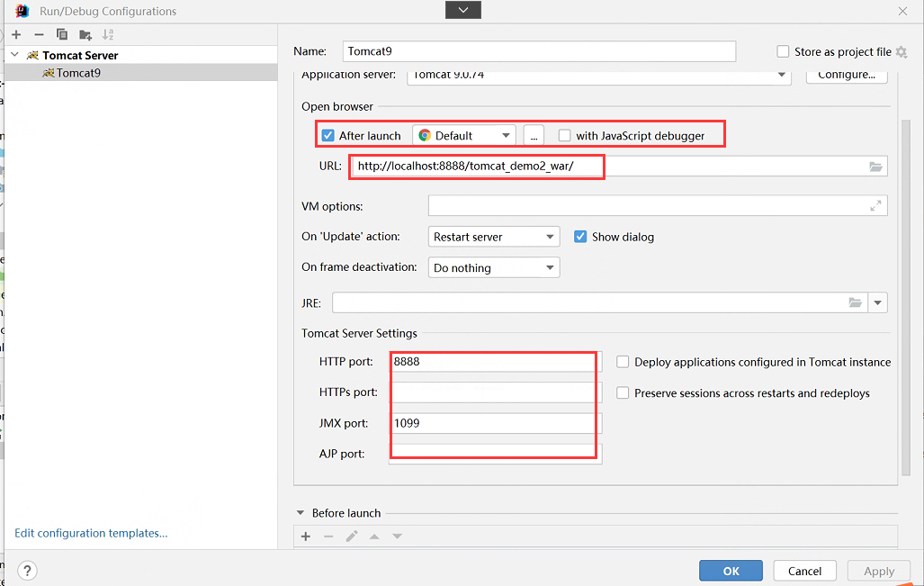Open Store as project file settings gear
The height and width of the screenshot is (586, 924).
click(x=902, y=52)
